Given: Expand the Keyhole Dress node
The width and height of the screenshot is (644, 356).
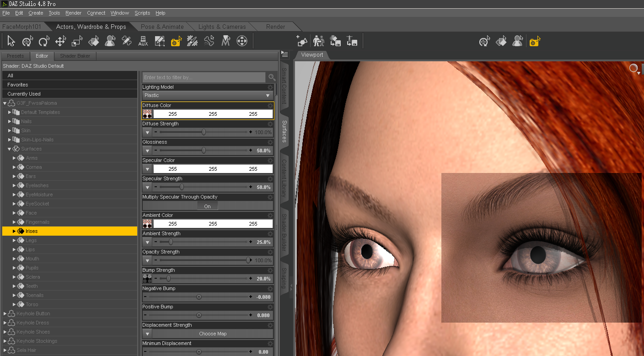Looking at the screenshot, I should (5, 323).
